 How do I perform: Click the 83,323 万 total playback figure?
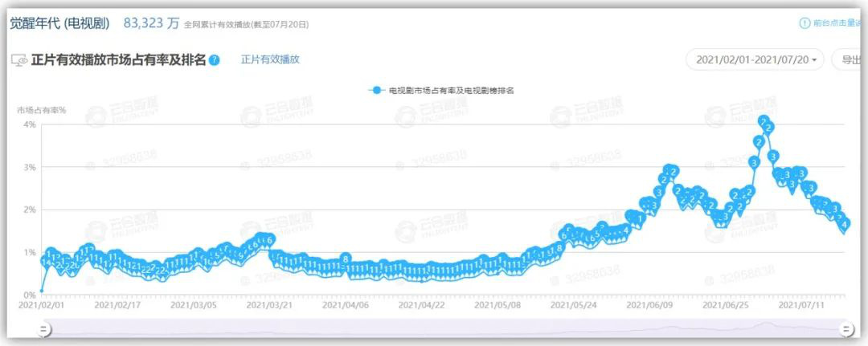[x=151, y=23]
